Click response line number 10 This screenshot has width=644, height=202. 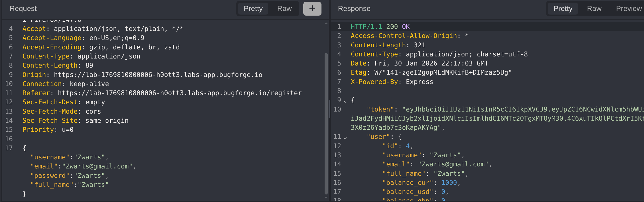point(337,109)
